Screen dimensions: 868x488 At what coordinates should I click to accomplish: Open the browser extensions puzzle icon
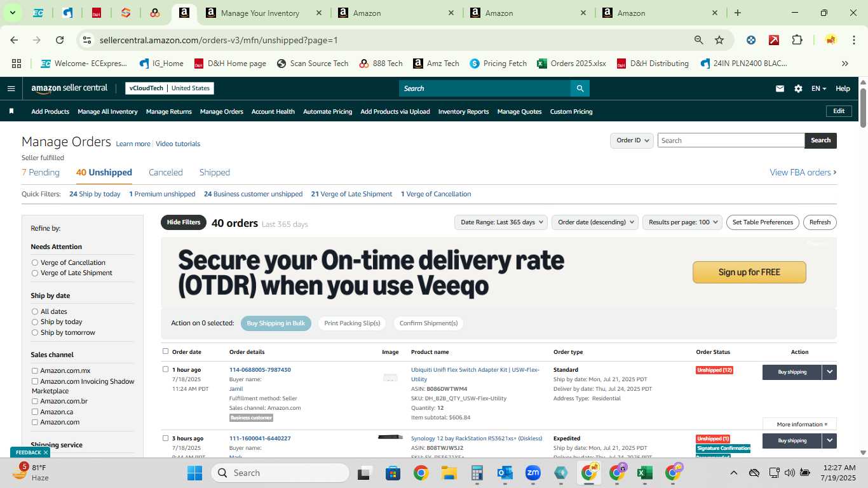point(797,40)
